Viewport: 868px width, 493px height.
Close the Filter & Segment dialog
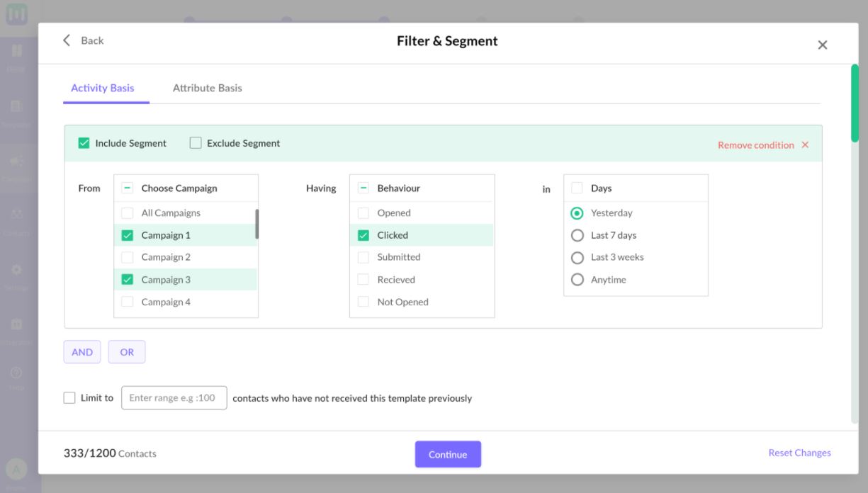click(822, 45)
